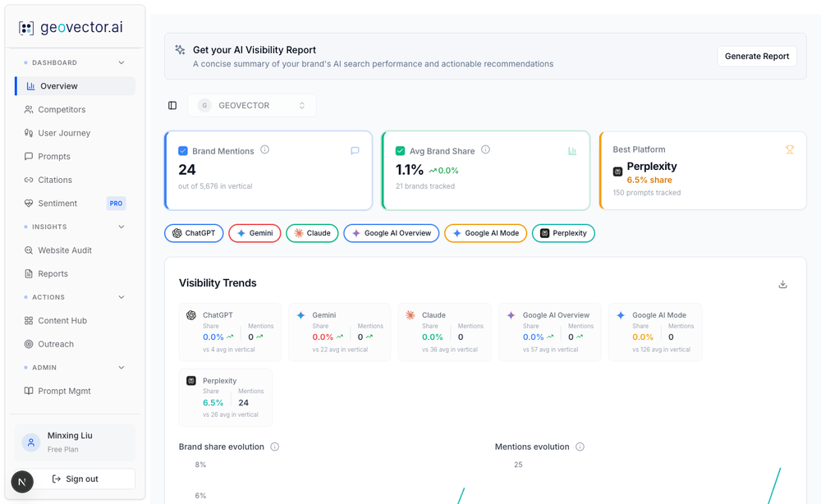The width and height of the screenshot is (821, 504).
Task: Select the Perplexity platform filter chip
Action: [x=563, y=233]
